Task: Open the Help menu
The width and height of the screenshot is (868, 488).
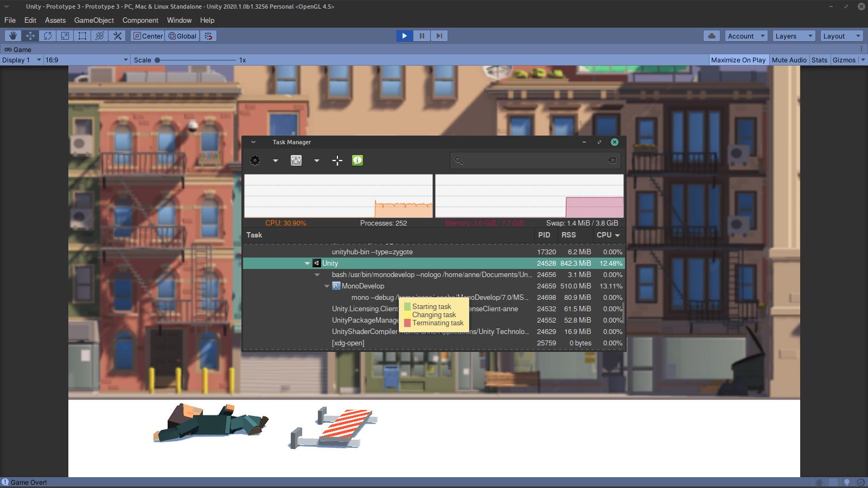Action: tap(207, 20)
